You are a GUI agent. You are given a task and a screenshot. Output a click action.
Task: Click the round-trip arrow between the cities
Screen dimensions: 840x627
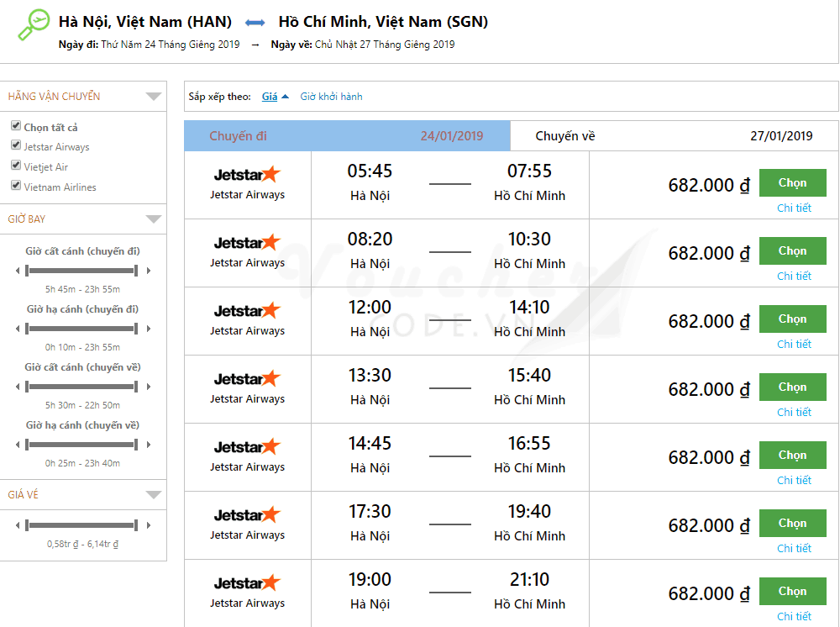[x=255, y=22]
